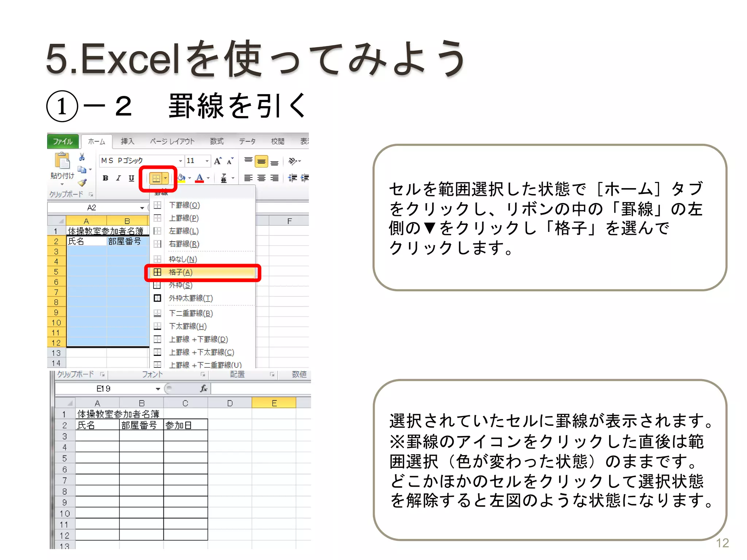
Task: Click the Paste (貼り付け) clipboard icon
Action: point(62,161)
